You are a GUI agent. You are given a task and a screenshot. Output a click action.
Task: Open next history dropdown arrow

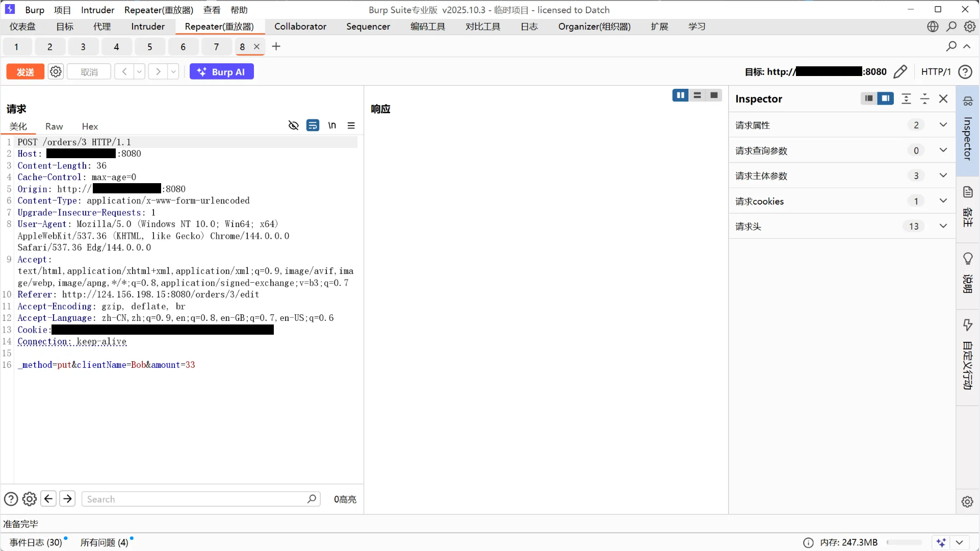(173, 72)
